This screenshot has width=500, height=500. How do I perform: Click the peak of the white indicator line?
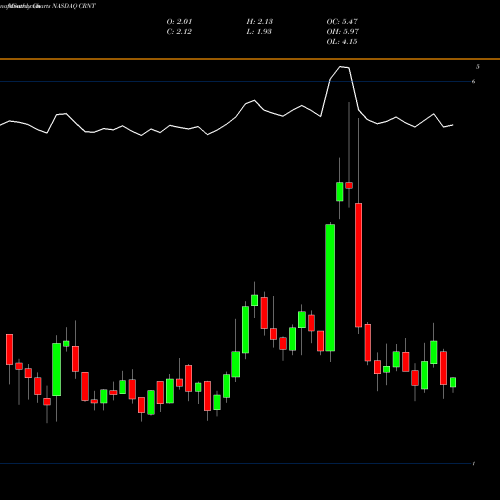coord(341,67)
